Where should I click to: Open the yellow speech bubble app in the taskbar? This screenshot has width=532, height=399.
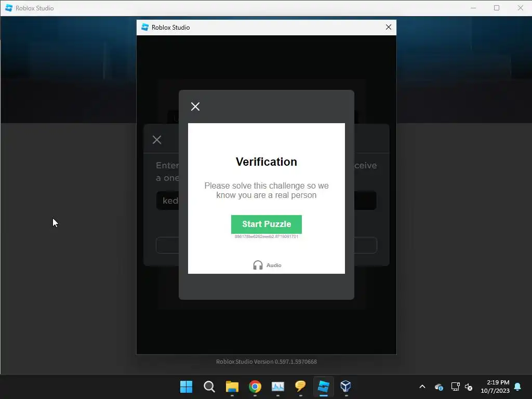[301, 387]
